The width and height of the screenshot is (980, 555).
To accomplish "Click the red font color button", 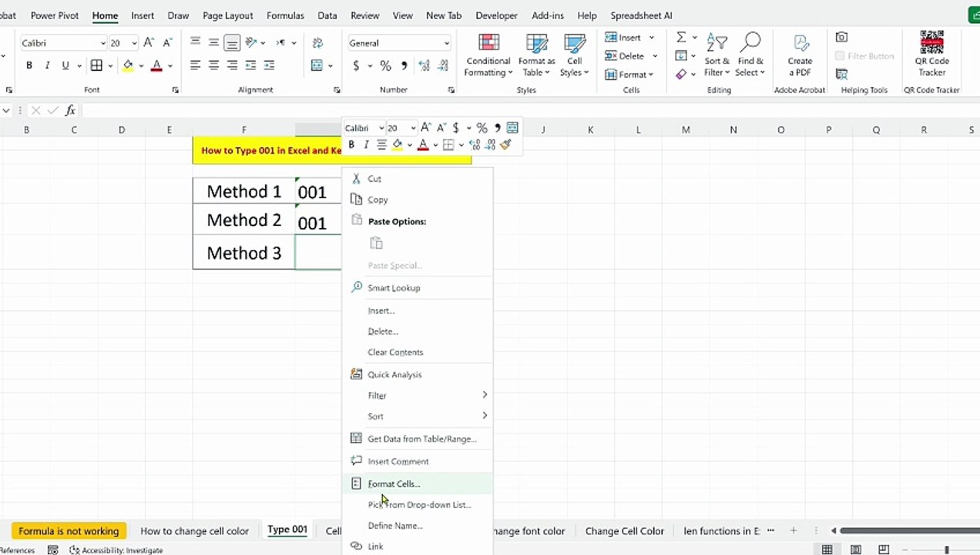I will [156, 66].
